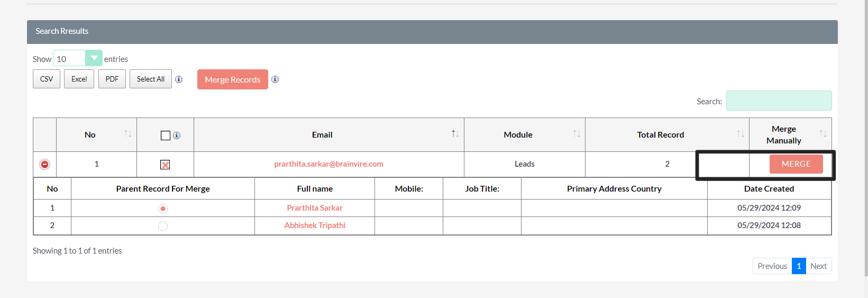The image size is (868, 298).
Task: Click the Leads module cell
Action: 525,164
